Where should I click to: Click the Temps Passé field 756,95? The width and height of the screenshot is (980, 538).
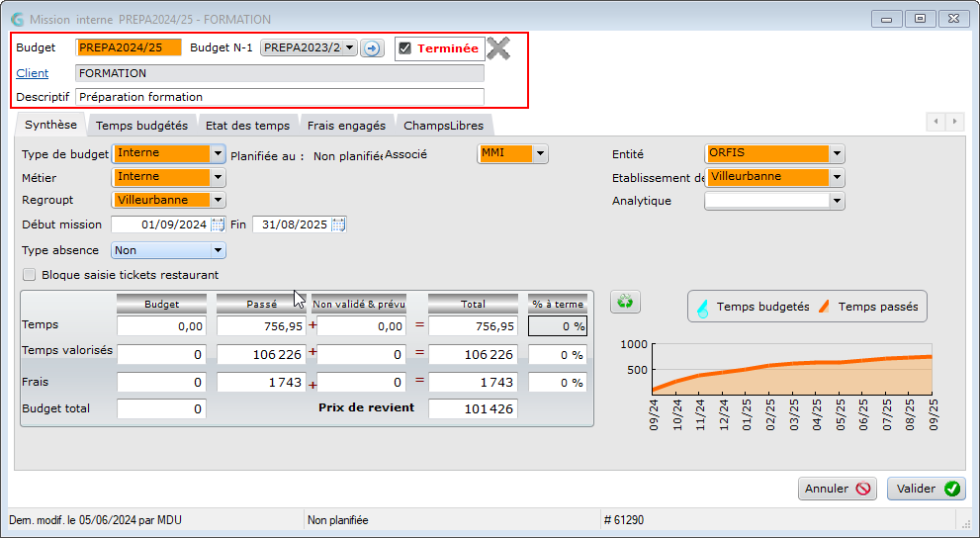point(261,326)
